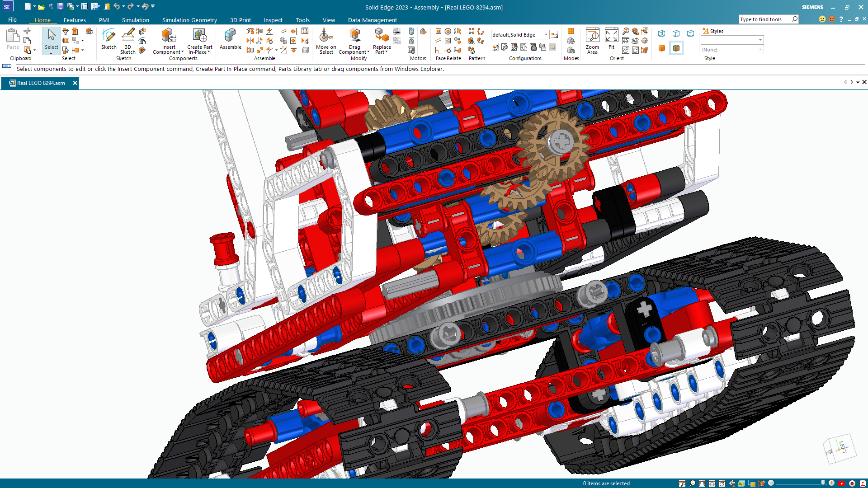This screenshot has width=868, height=488.
Task: Open Create Part In-Place dropdown
Action: [209, 52]
